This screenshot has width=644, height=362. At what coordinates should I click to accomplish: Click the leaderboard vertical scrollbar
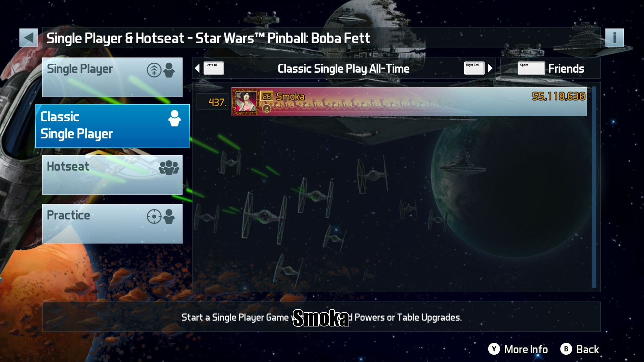pyautogui.click(x=594, y=187)
